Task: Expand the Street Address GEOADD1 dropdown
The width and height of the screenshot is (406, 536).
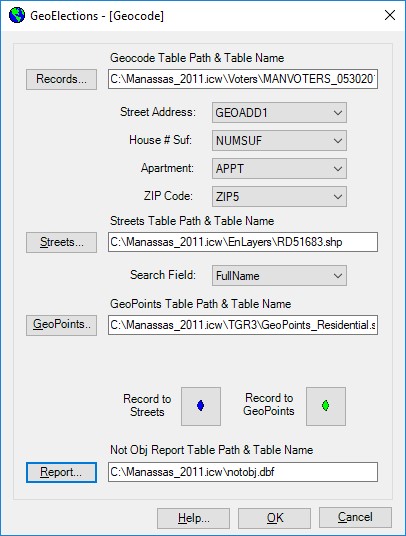Action: tap(279, 112)
